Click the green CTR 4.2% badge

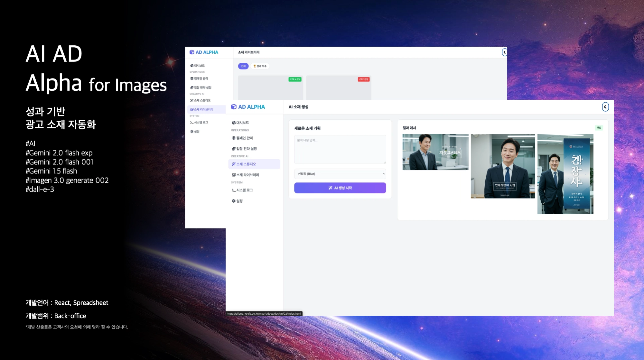pos(295,79)
